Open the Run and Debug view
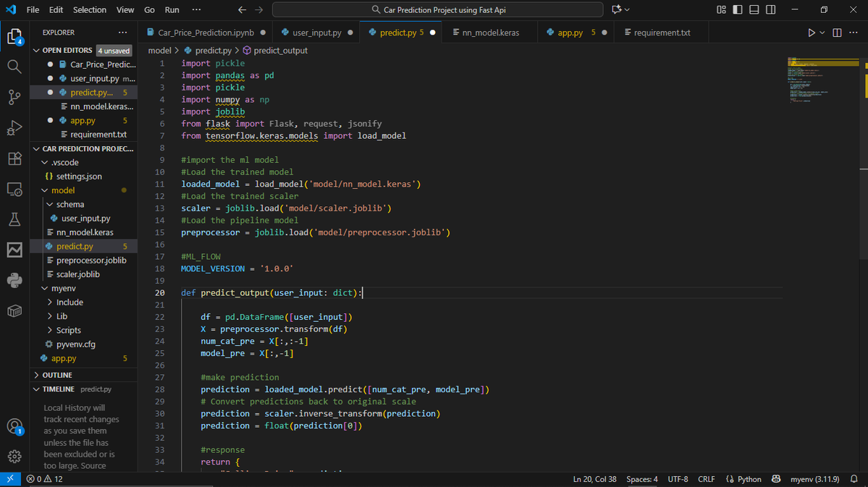Screen dimensions: 868x487 pos(14,128)
